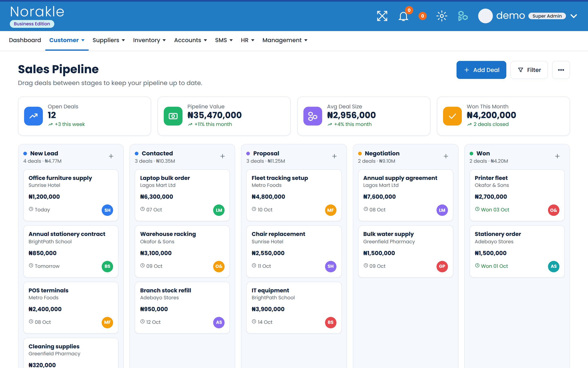588x368 pixels.
Task: Expand the user account chevron menu
Action: coord(574,16)
